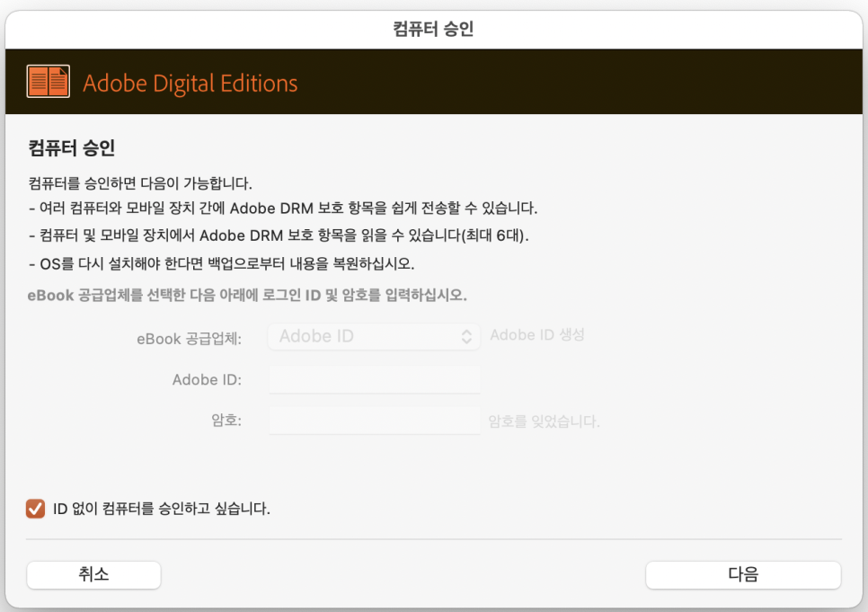The width and height of the screenshot is (868, 612).
Task: Click the '컴퓨터를 승인하면 다음이 가능합니다.' line
Action: (140, 183)
